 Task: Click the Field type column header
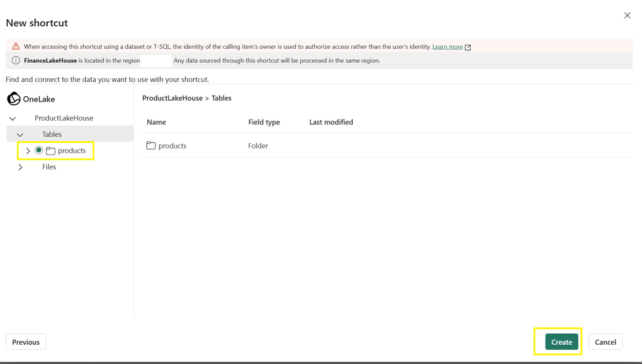pyautogui.click(x=264, y=122)
